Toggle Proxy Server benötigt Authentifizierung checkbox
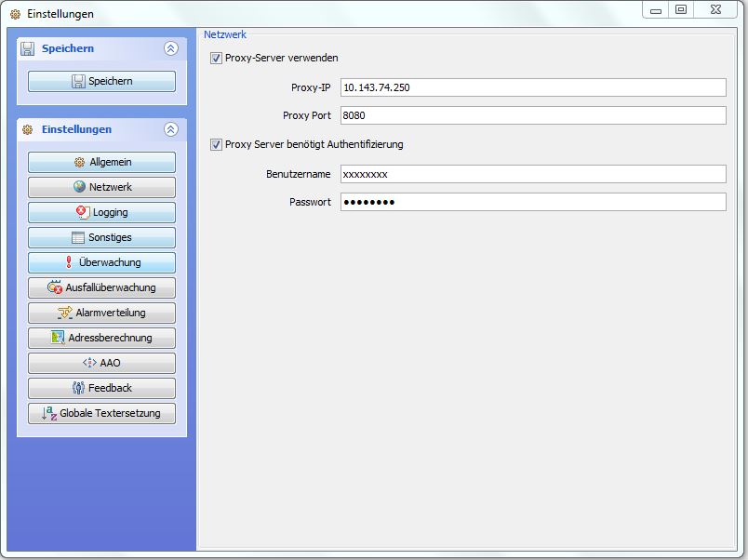This screenshot has width=748, height=560. click(x=217, y=145)
